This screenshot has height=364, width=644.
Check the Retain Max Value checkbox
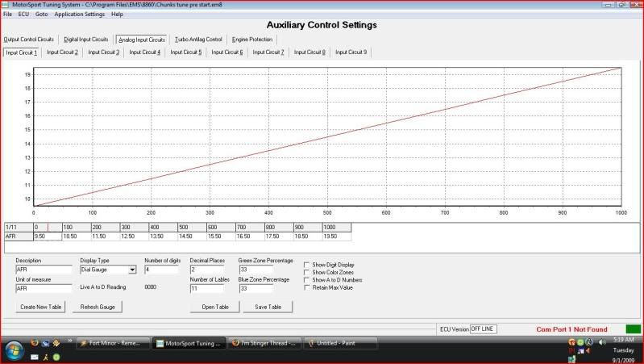307,287
